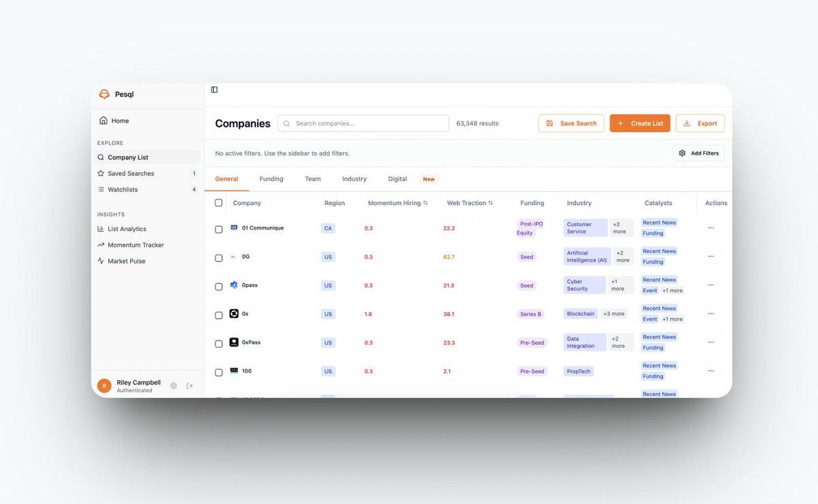Click the 01 Communique company logo

click(x=234, y=227)
